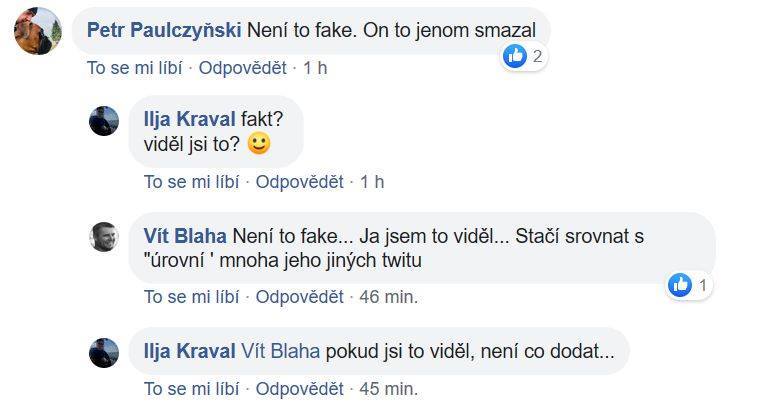Open timestamp '1 h' on Petr's comment

point(315,68)
